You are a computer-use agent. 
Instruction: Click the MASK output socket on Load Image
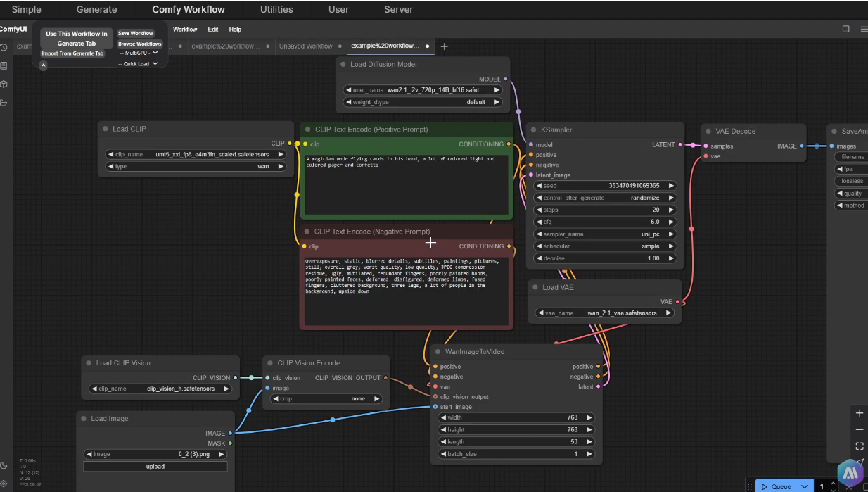coord(230,443)
